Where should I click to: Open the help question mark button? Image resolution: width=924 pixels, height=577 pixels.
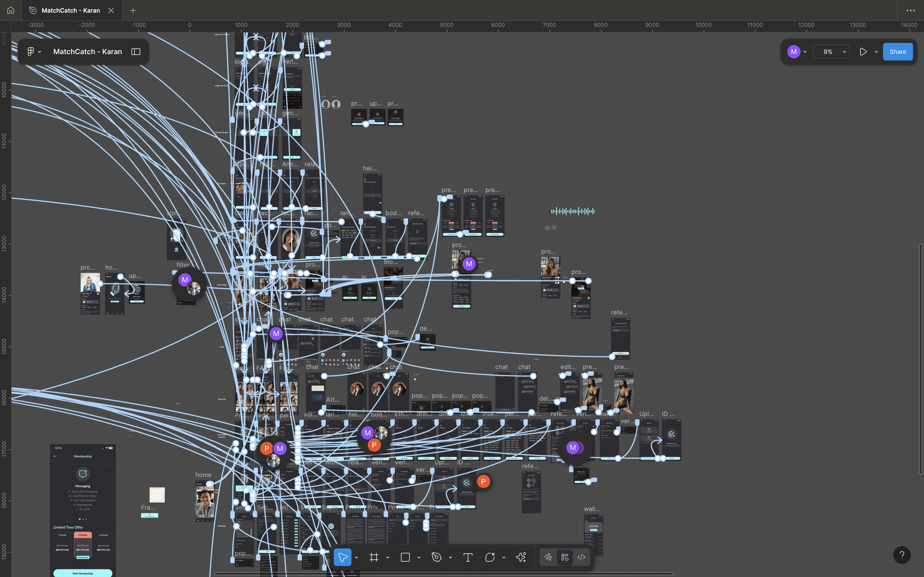point(902,555)
